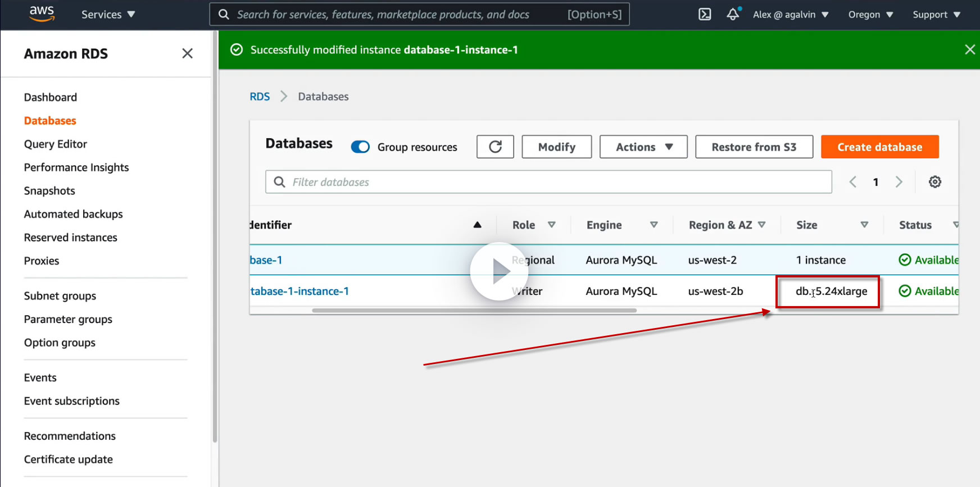Go to Dashboard in sidebar
Viewport: 980px width, 487px height.
click(51, 97)
